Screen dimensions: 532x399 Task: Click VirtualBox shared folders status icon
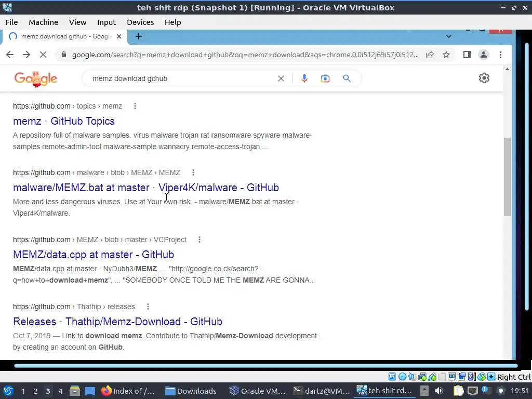(442, 377)
